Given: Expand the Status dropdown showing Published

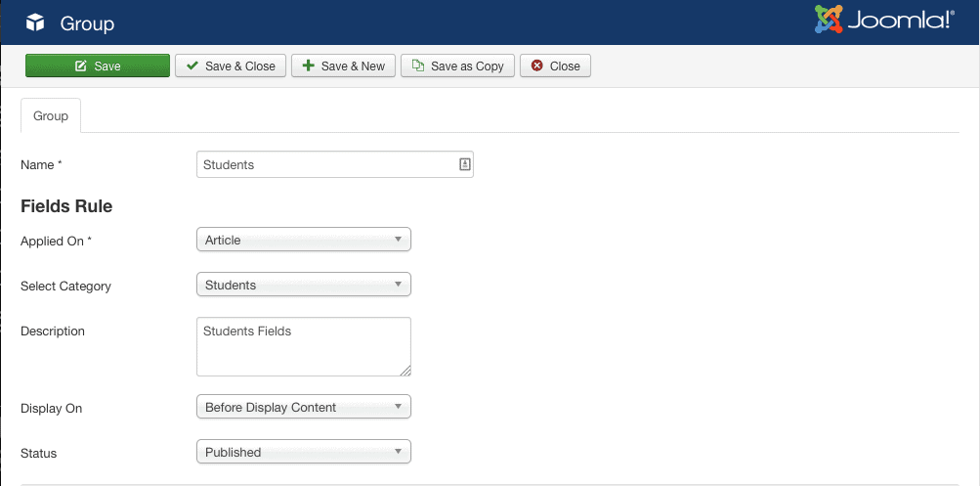Looking at the screenshot, I should tap(304, 452).
